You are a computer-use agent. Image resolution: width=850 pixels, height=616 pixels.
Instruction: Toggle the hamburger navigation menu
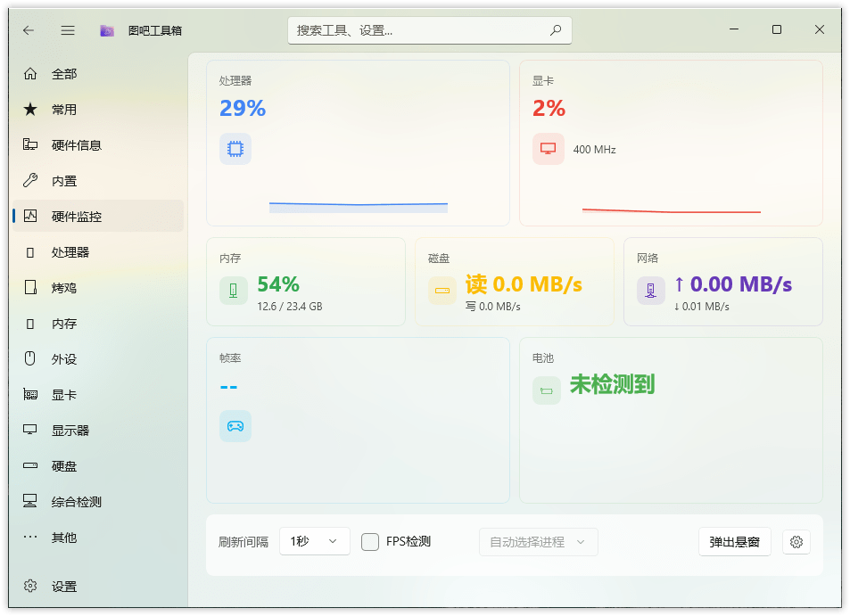(68, 30)
